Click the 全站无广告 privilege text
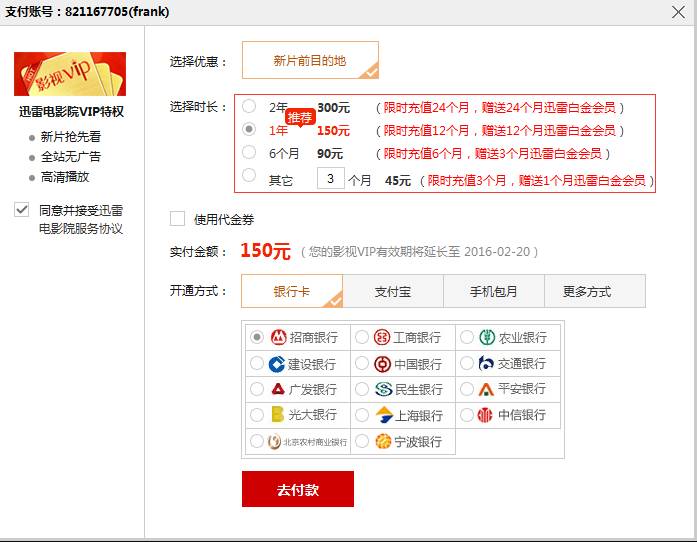 tap(71, 157)
